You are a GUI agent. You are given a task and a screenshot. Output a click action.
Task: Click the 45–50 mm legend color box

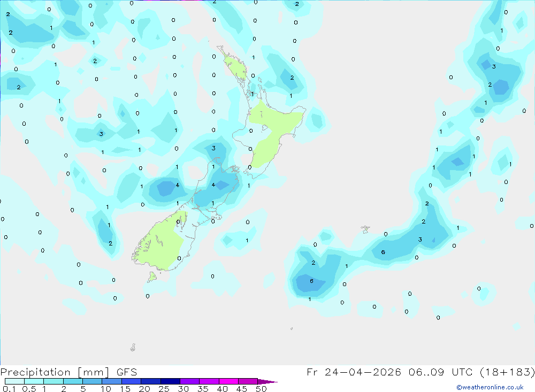(248, 381)
